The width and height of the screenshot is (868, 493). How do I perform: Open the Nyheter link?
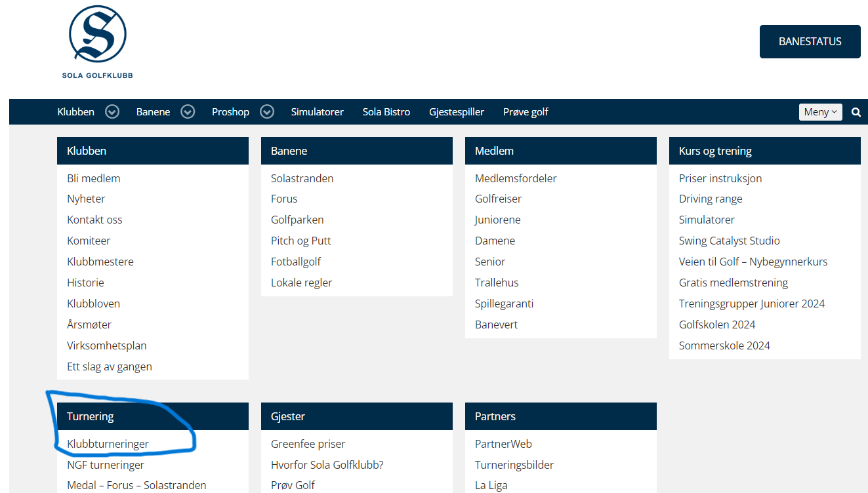tap(86, 199)
